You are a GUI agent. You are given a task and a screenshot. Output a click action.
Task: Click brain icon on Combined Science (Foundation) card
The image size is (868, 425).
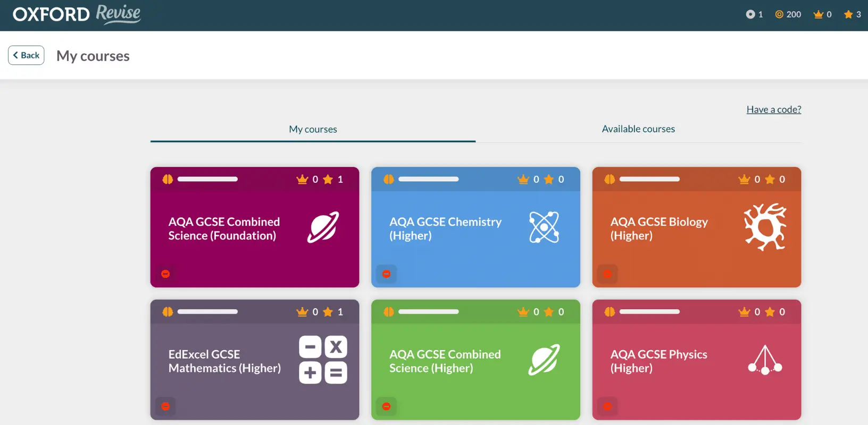point(168,179)
